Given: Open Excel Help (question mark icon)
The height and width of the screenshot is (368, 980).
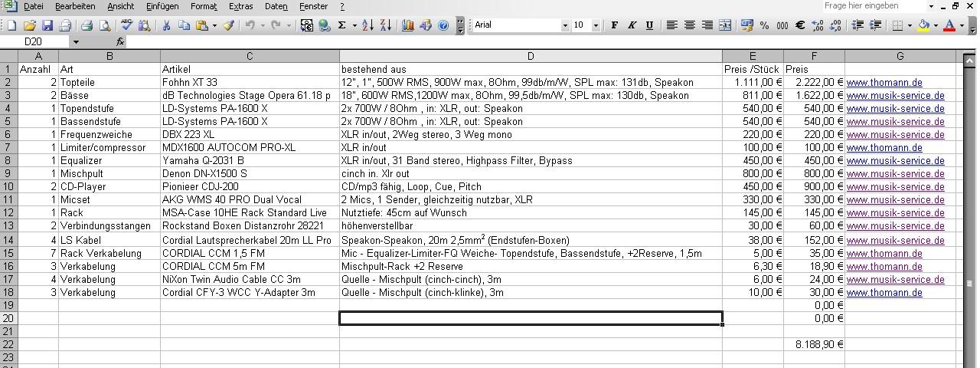Looking at the screenshot, I should click(443, 25).
